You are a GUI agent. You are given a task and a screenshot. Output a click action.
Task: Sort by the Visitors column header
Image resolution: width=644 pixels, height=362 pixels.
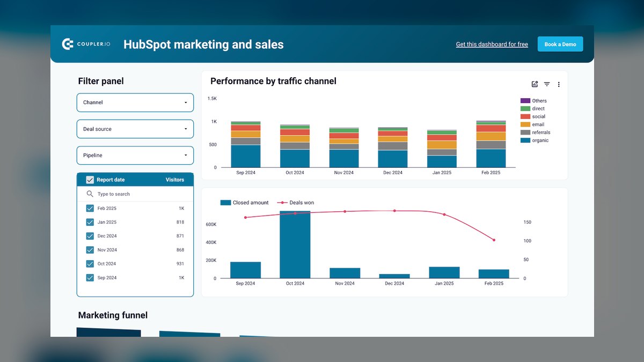[x=175, y=180]
